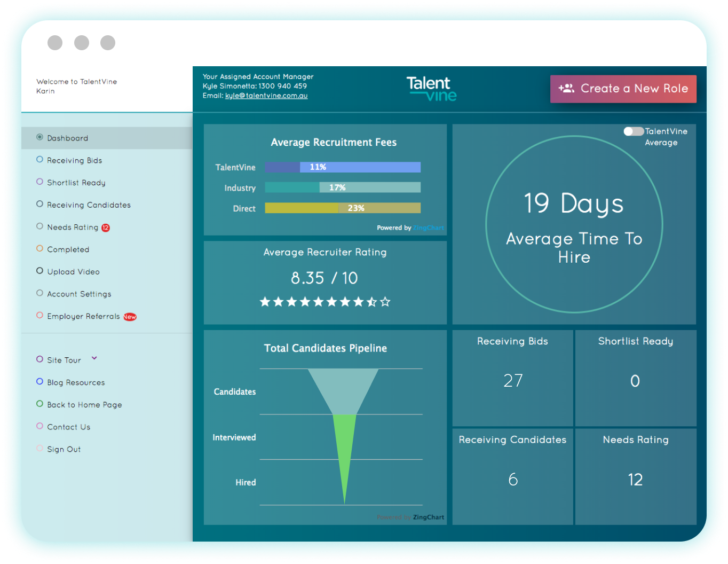This screenshot has width=728, height=564.
Task: Expand the Site Tour chevron
Action: point(94,358)
